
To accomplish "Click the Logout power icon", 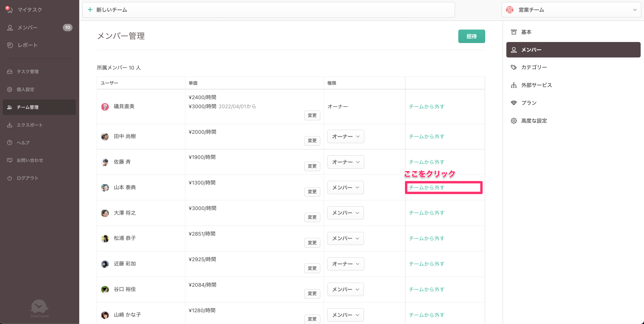I will 10,178.
